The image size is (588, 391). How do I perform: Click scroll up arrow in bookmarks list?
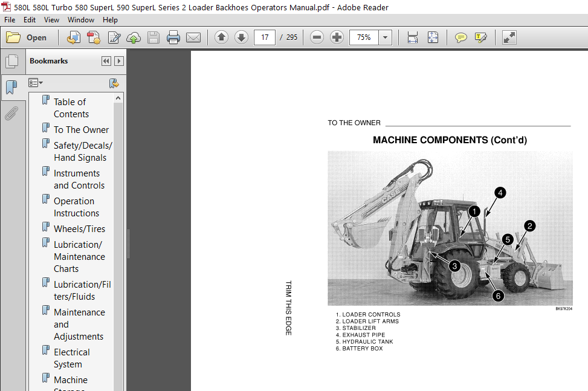(118, 99)
